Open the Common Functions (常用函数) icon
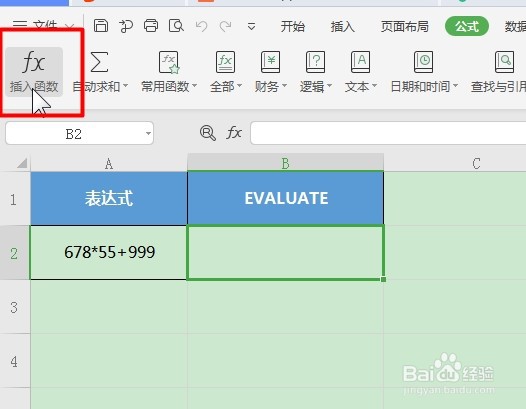The height and width of the screenshot is (409, 526). click(x=169, y=62)
